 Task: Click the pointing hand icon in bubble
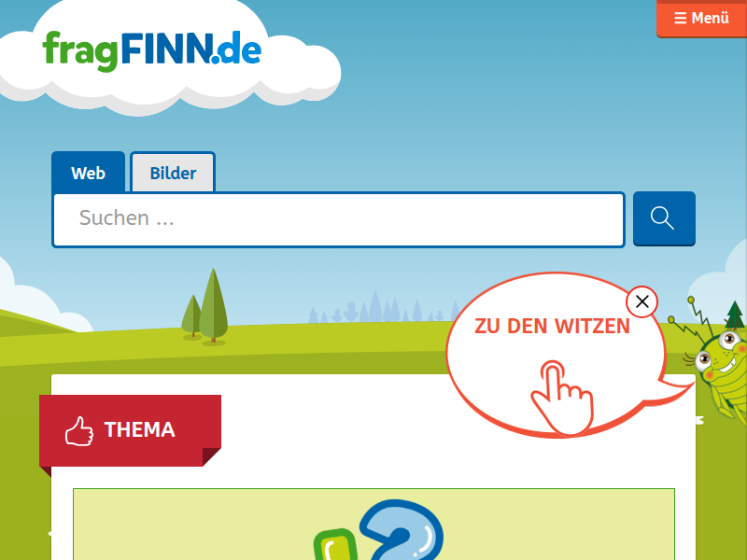[x=563, y=398]
